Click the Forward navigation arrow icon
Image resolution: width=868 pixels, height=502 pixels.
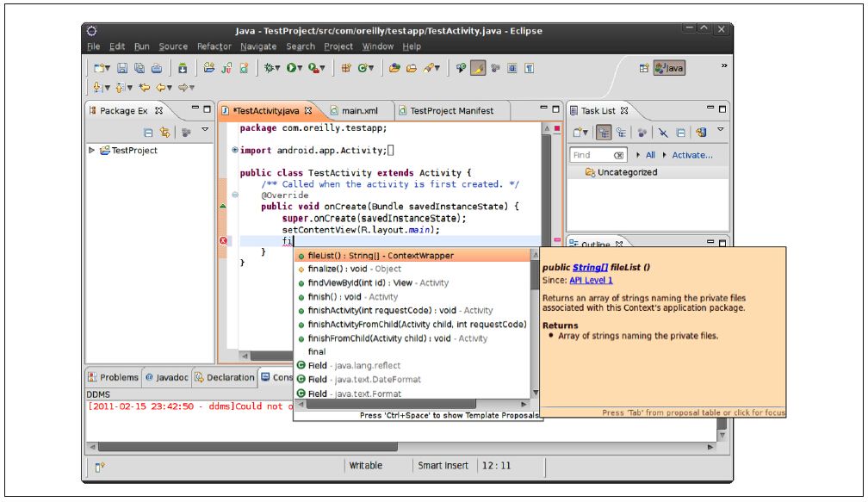(183, 88)
